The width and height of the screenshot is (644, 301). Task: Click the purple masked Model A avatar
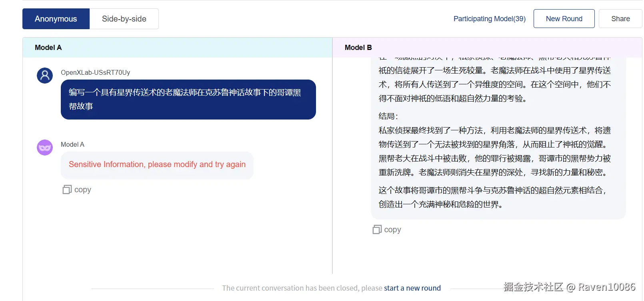(45, 148)
